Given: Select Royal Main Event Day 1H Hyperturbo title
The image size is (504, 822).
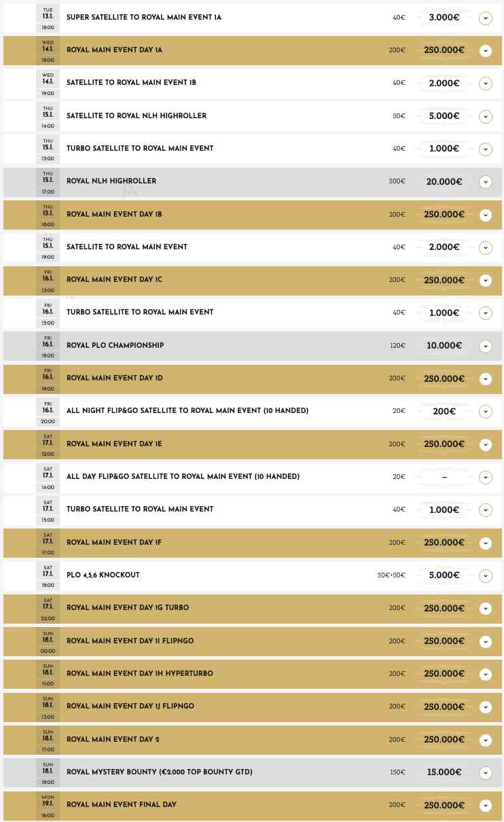Looking at the screenshot, I should [x=139, y=674].
